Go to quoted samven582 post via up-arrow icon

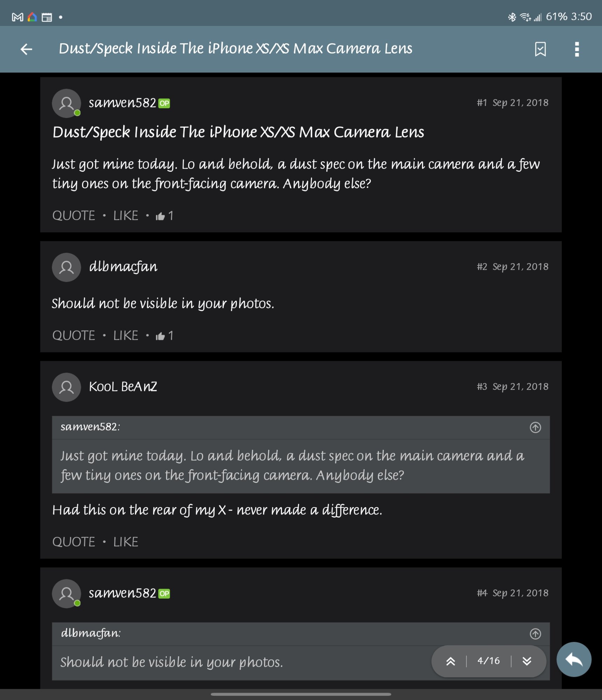535,427
